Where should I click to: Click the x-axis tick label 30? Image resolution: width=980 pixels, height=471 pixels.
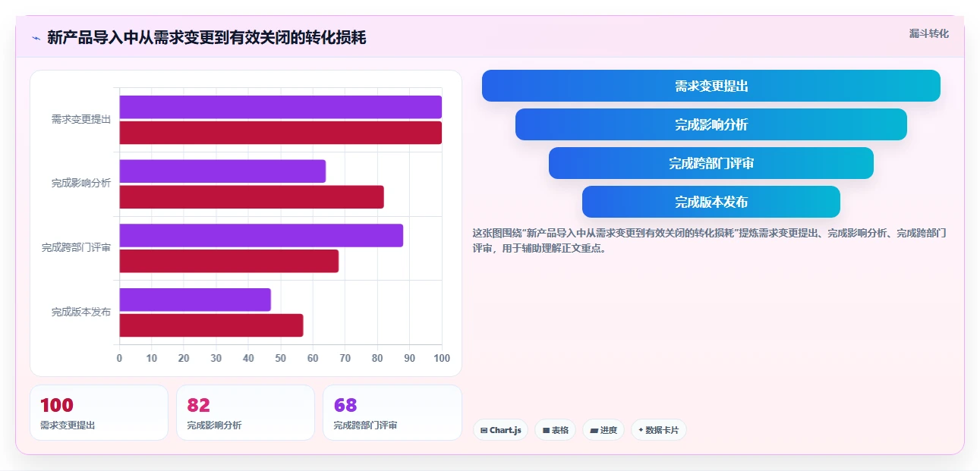(216, 358)
